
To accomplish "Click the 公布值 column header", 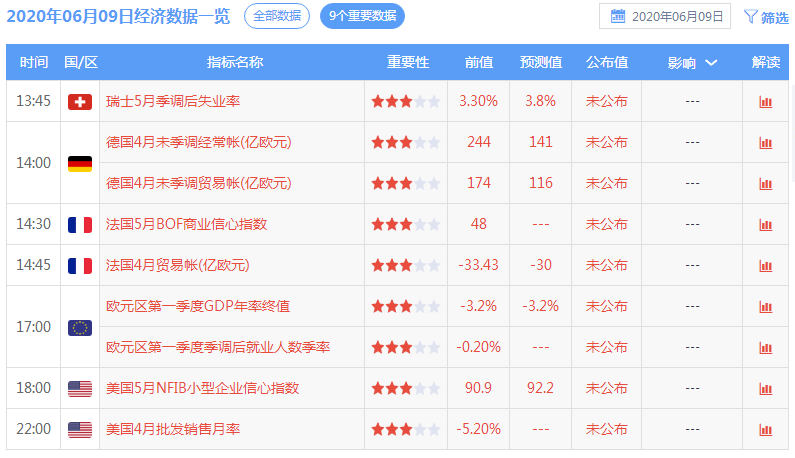I will tap(606, 62).
